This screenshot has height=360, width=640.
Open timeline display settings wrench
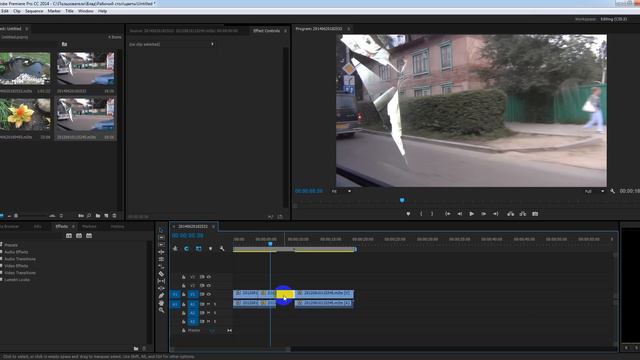point(222,249)
